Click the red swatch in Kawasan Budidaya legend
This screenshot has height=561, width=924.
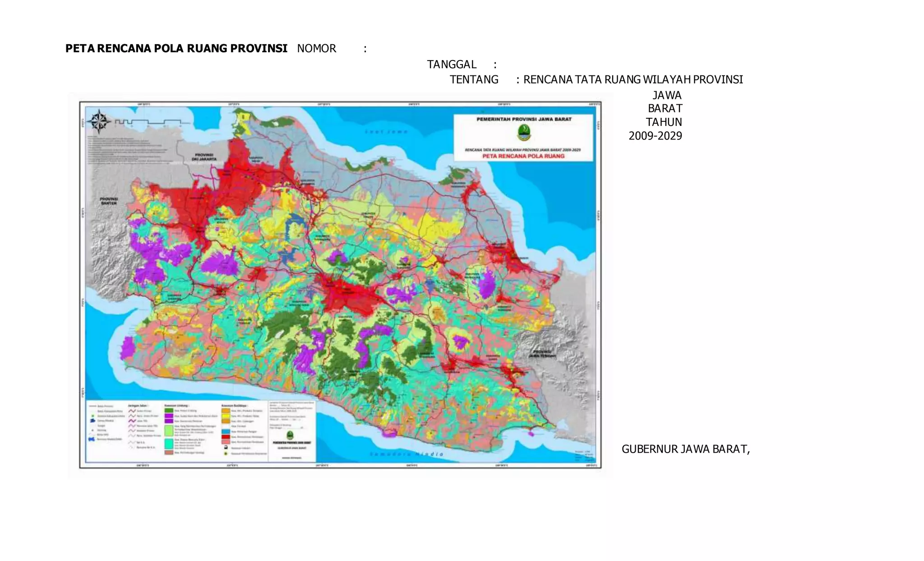[226, 437]
